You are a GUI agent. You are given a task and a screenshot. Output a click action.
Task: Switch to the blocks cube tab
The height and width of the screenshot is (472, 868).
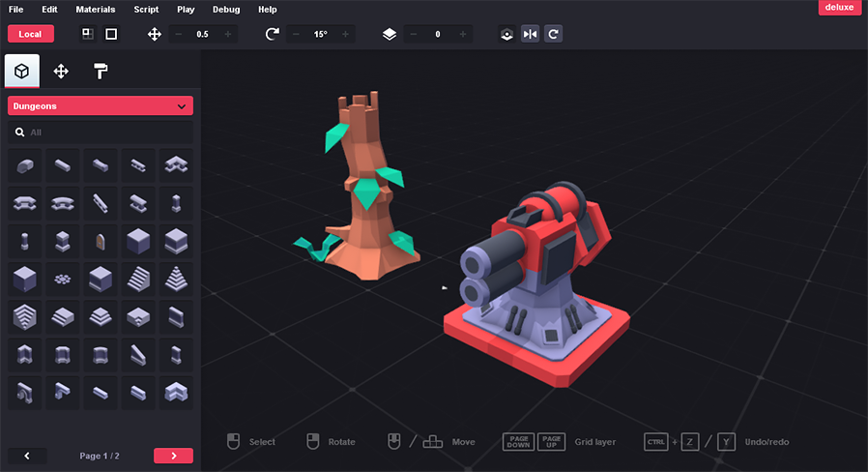21,71
